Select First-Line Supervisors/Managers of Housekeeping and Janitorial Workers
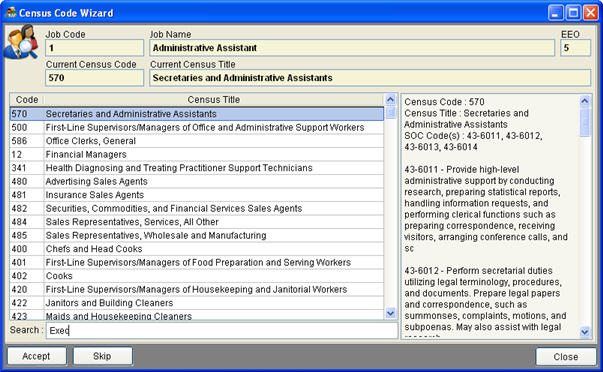 (x=197, y=289)
